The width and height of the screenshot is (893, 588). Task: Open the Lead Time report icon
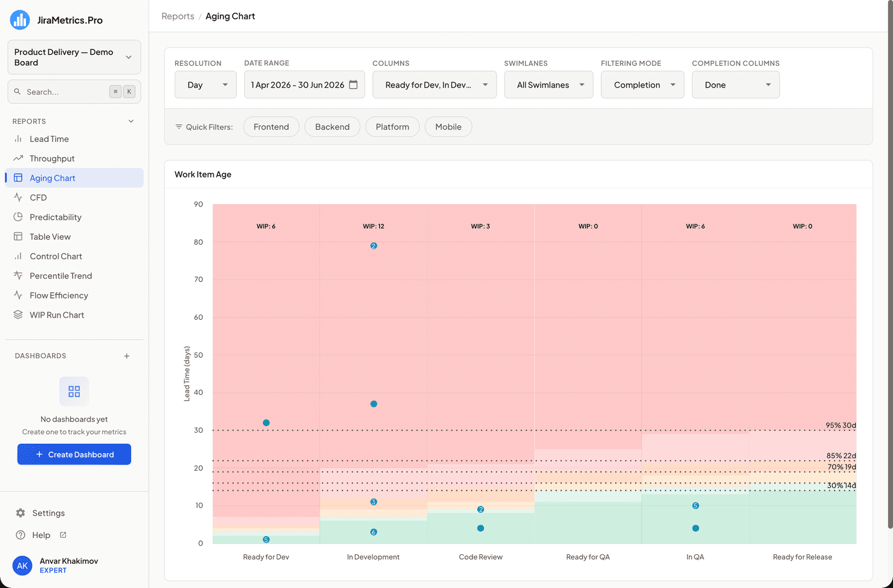18,139
